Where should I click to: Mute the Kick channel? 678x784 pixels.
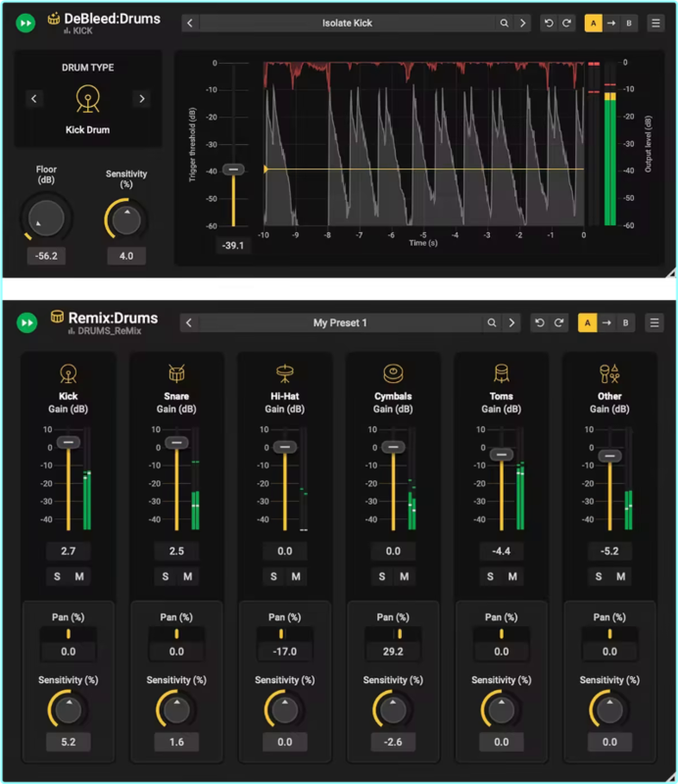[x=79, y=576]
